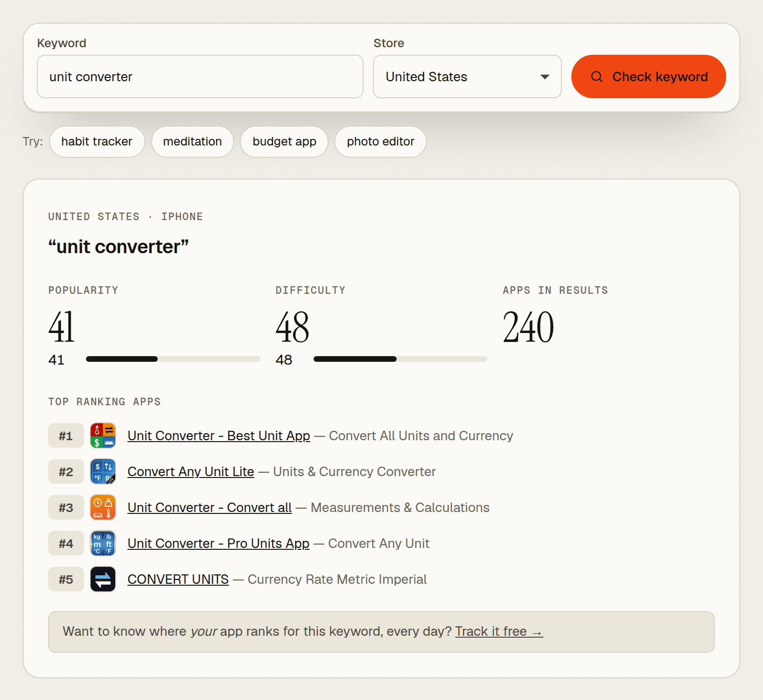763x700 pixels.
Task: Click the #3 rank badge
Action: point(66,507)
